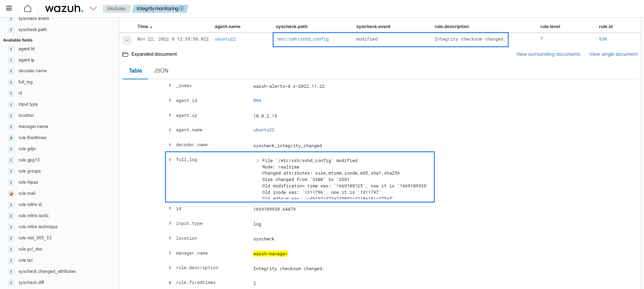644x289 pixels.
Task: Click the wazuh logo
Action: (64, 8)
